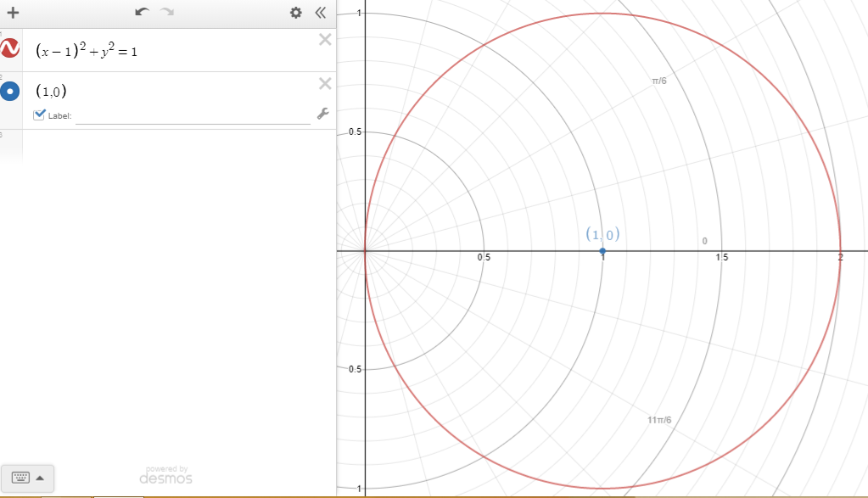Open point style options with wrench icon
This screenshot has width=868, height=498.
pyautogui.click(x=322, y=114)
